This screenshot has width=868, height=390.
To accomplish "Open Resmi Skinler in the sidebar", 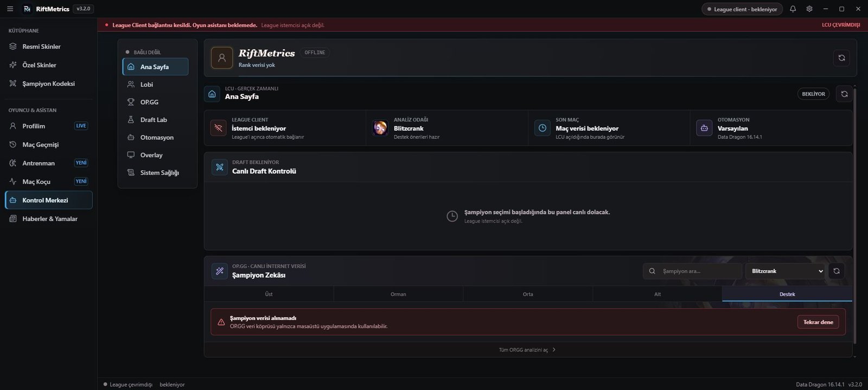I will (x=49, y=47).
